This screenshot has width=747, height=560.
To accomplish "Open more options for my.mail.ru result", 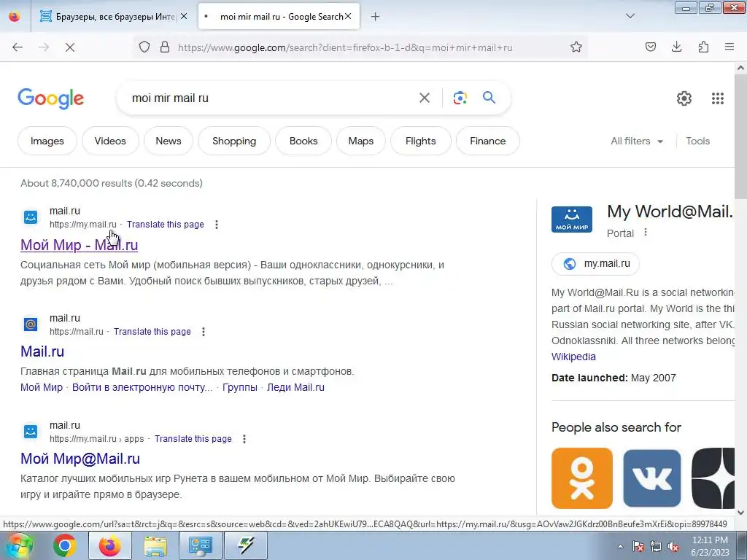I will coord(217,225).
